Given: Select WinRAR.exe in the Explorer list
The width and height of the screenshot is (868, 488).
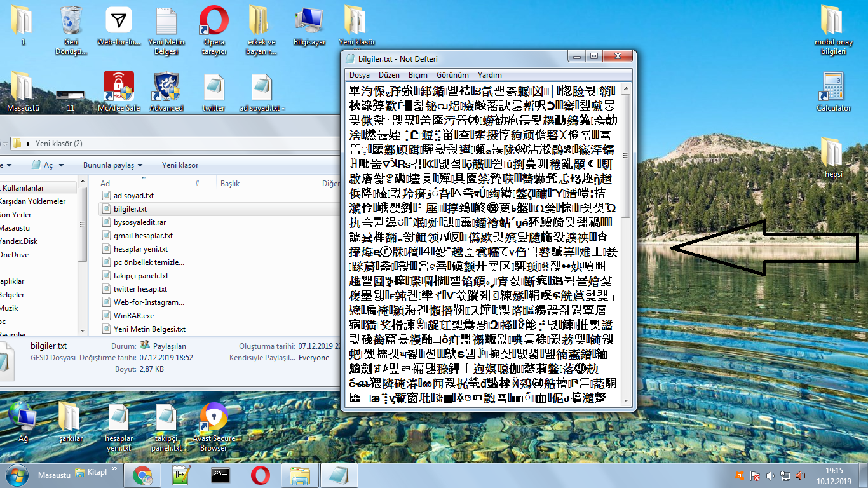Looking at the screenshot, I should point(133,316).
